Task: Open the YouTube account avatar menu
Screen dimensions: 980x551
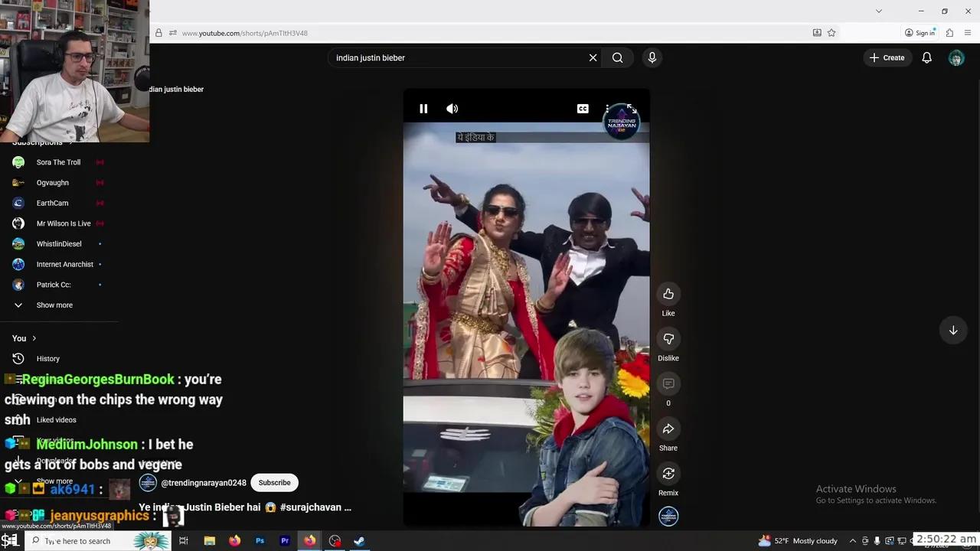Action: click(956, 57)
